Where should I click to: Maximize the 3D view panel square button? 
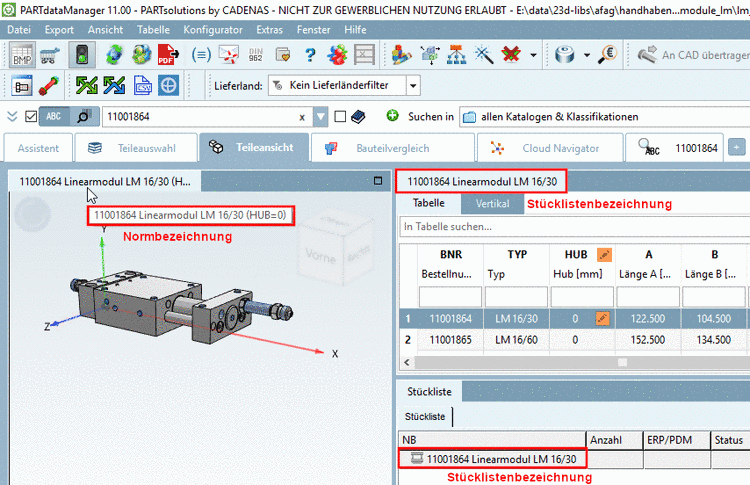tap(378, 181)
